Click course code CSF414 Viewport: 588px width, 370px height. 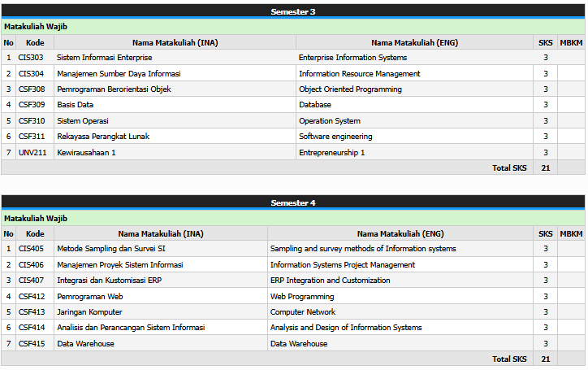pyautogui.click(x=31, y=328)
